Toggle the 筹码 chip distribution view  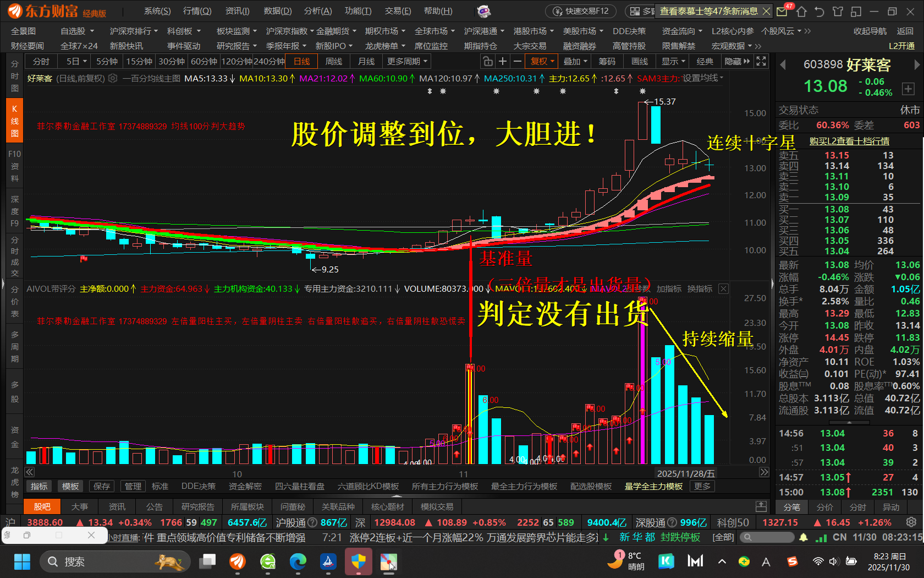[x=607, y=62]
